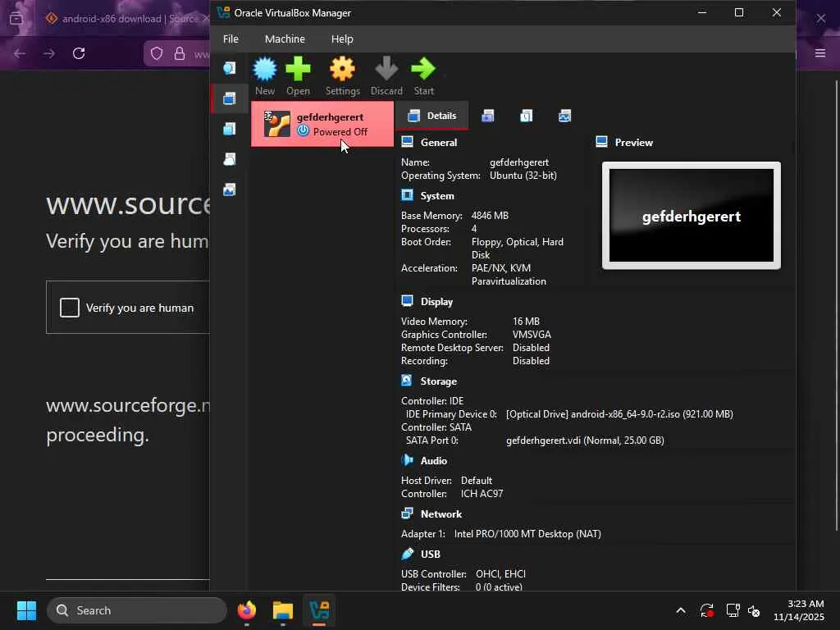Click the gefderhgerert preview thumbnail
This screenshot has height=630, width=840.
click(x=691, y=216)
